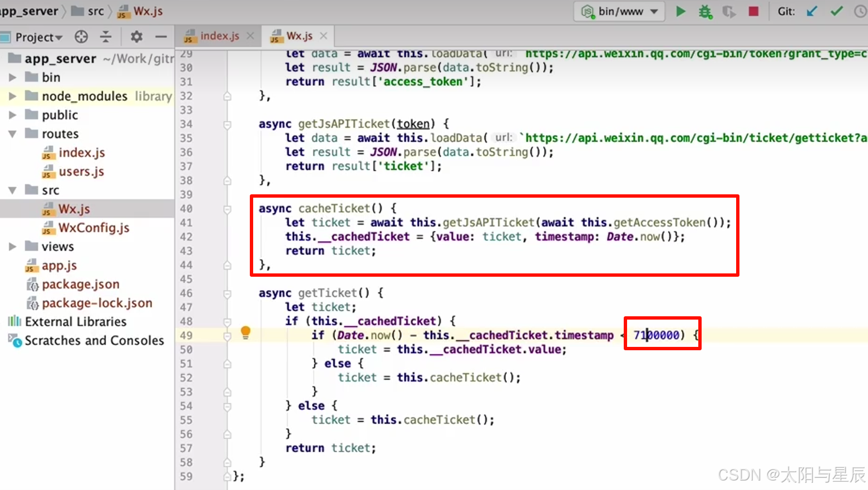This screenshot has height=490, width=868.
Task: Click the locate-in-project target icon
Action: click(81, 37)
